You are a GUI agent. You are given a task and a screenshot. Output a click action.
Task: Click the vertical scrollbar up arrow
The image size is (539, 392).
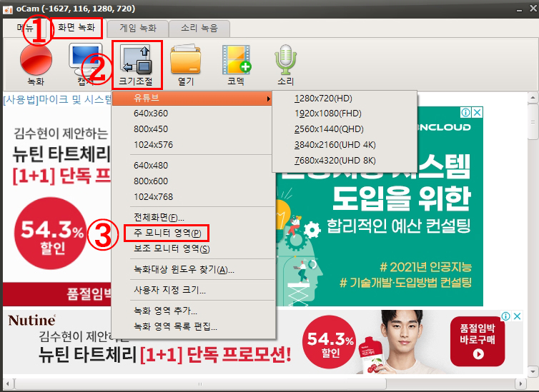533,98
